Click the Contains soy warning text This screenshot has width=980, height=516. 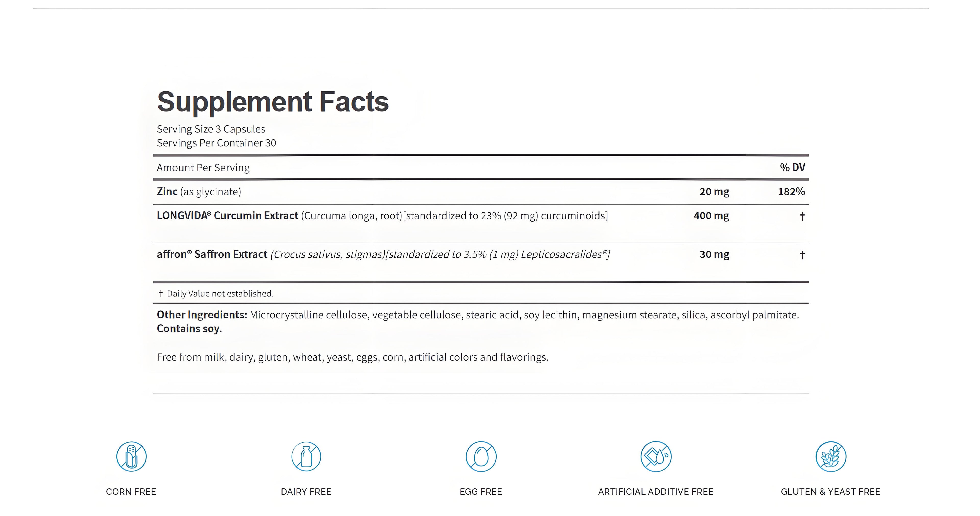pyautogui.click(x=189, y=328)
